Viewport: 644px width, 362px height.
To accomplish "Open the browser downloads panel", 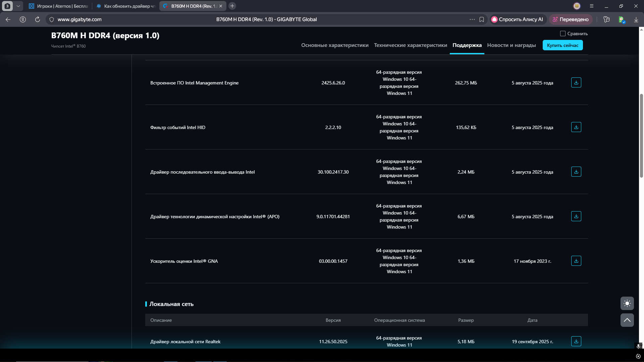I will point(636,19).
